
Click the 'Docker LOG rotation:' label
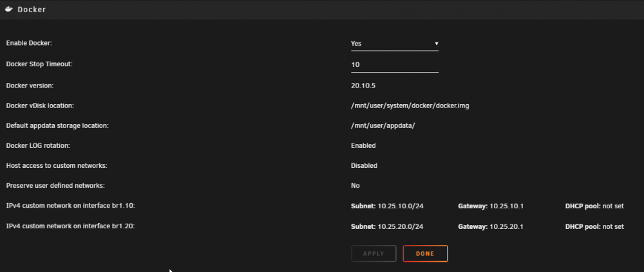(x=38, y=145)
